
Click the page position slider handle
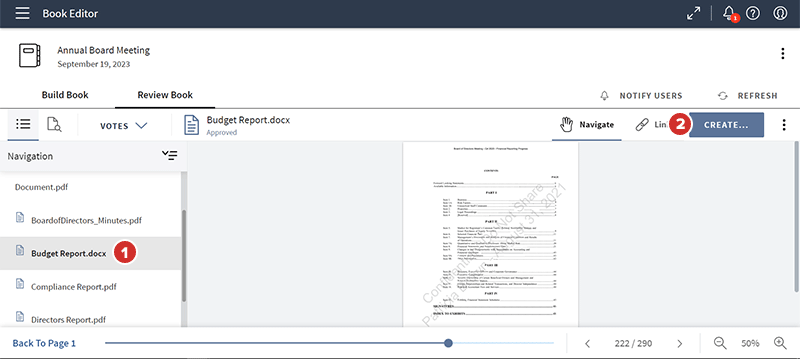(448, 343)
